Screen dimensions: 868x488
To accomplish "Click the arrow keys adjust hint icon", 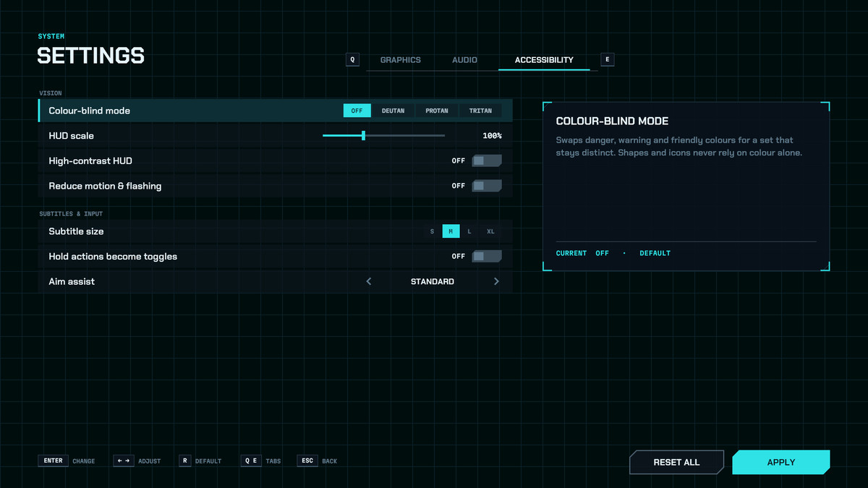I will coord(124,461).
